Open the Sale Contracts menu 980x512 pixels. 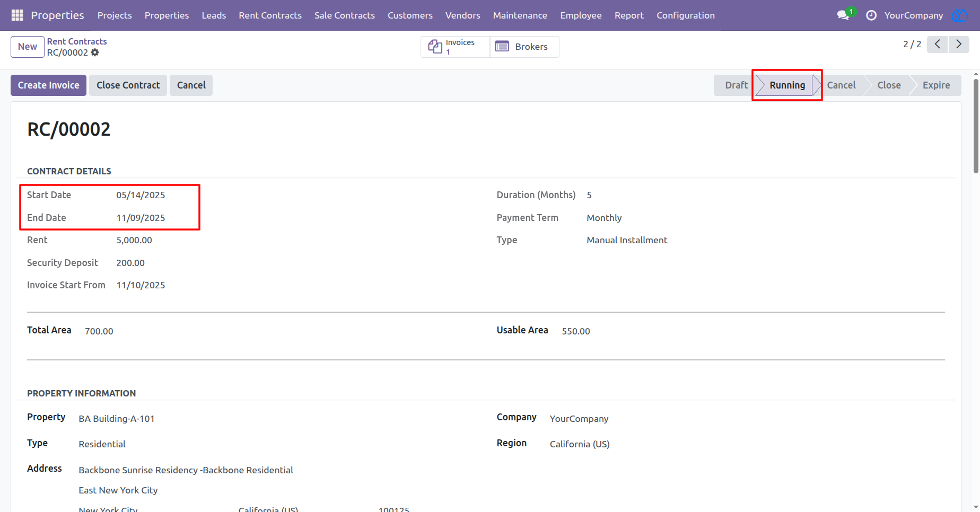tap(345, 15)
